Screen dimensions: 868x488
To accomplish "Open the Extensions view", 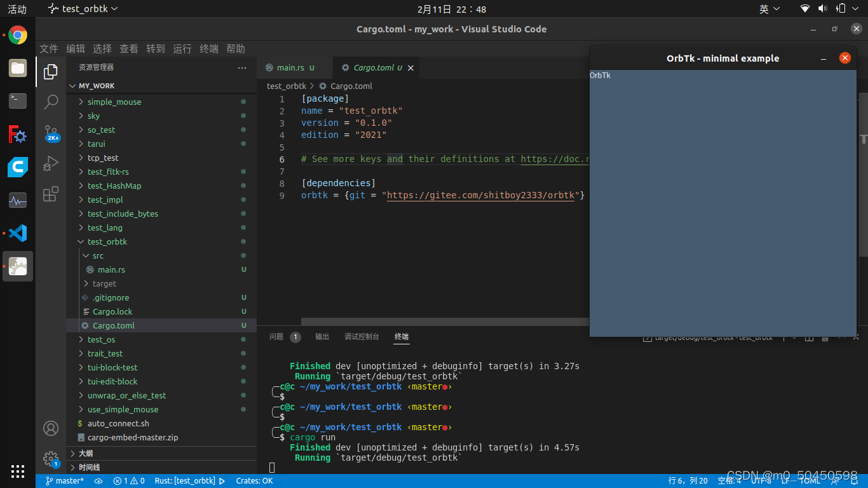I will pyautogui.click(x=51, y=194).
